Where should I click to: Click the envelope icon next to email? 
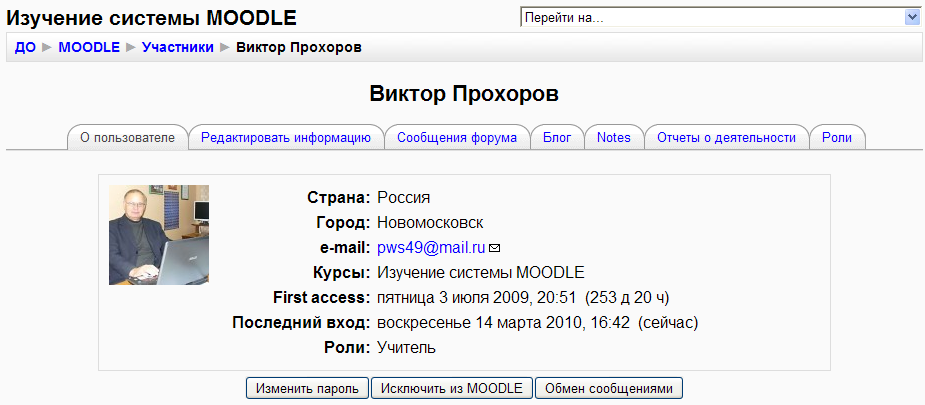[x=495, y=248]
